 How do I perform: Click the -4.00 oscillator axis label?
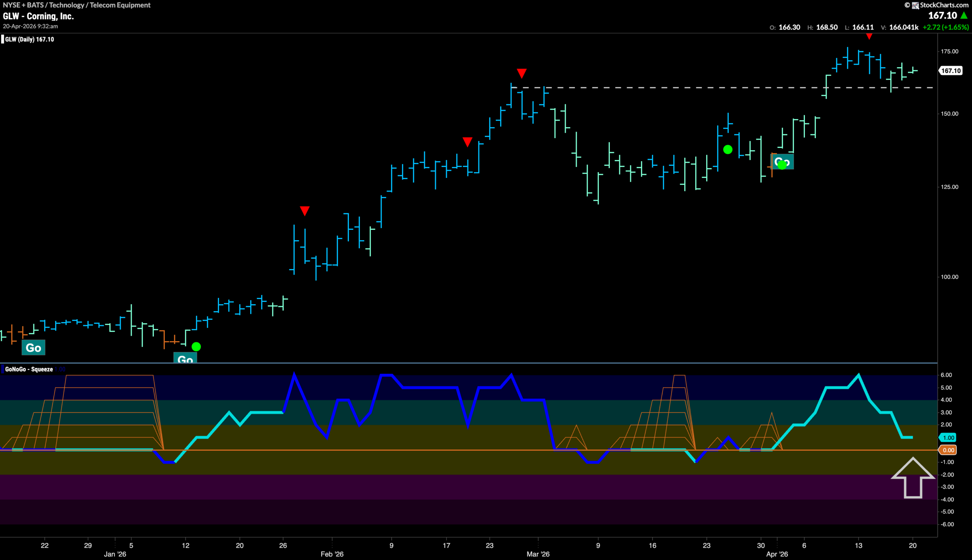click(947, 500)
